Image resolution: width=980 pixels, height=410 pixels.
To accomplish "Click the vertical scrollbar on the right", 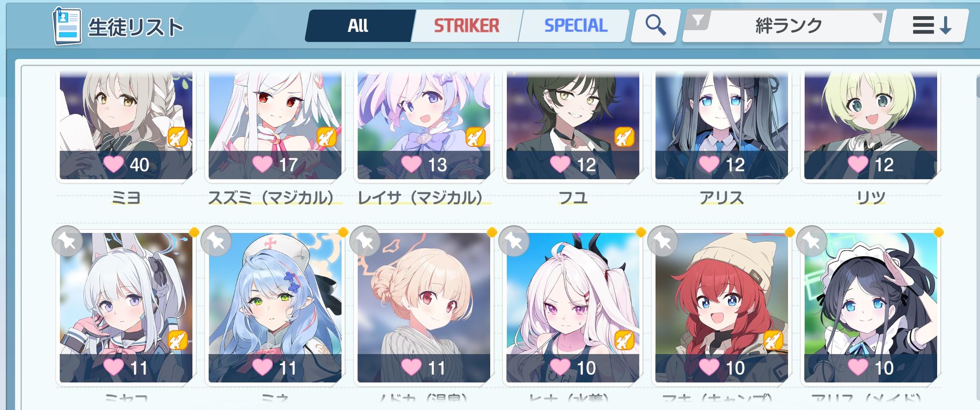I will (977, 85).
